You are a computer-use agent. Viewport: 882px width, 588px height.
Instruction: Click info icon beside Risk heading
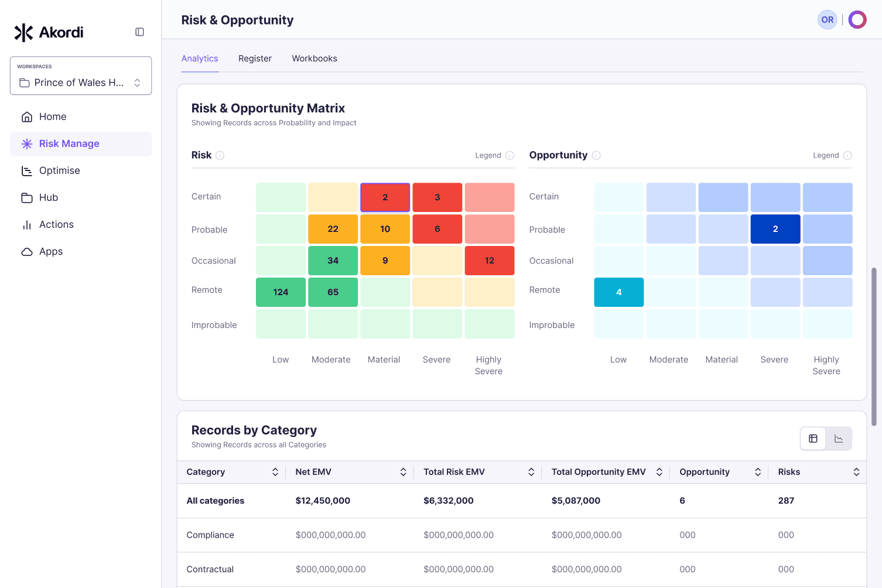coord(220,155)
